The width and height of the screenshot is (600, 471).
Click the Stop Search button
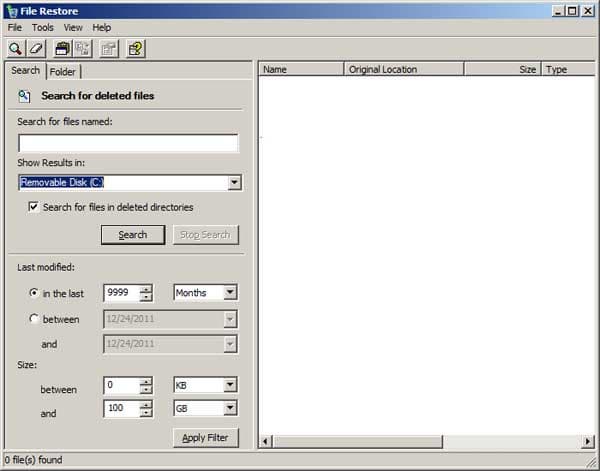pyautogui.click(x=205, y=235)
